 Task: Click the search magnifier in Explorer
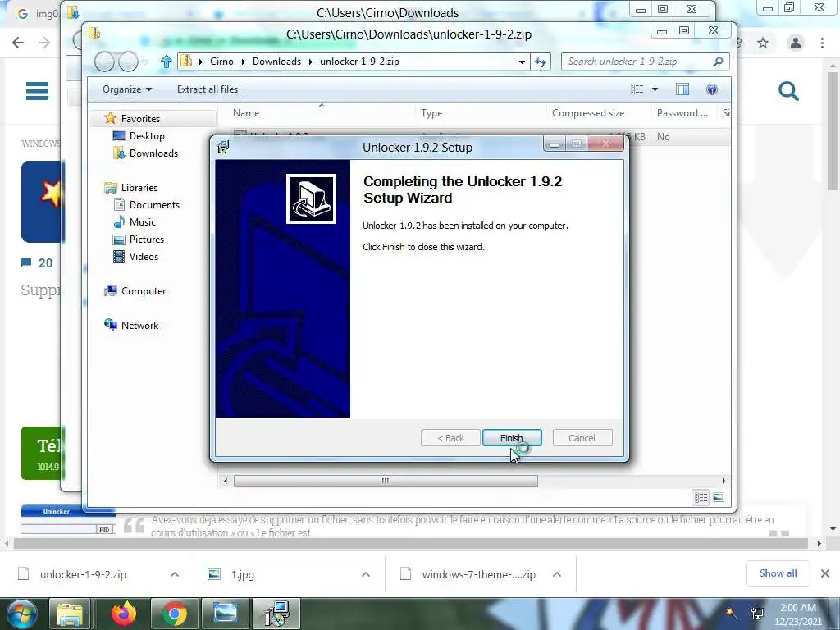pyautogui.click(x=719, y=62)
